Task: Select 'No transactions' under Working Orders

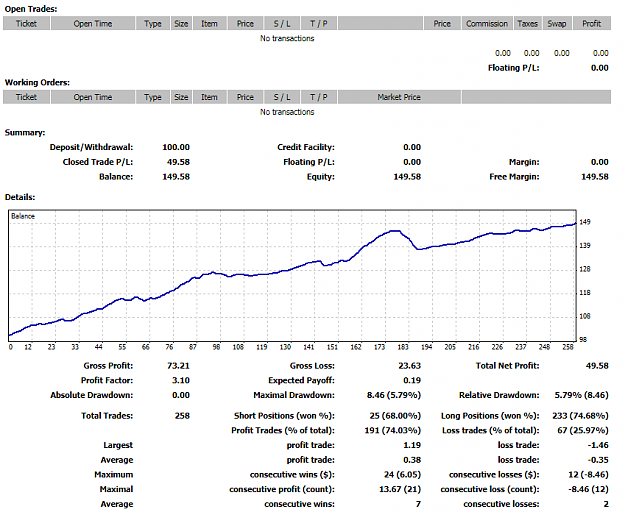Action: 287,112
